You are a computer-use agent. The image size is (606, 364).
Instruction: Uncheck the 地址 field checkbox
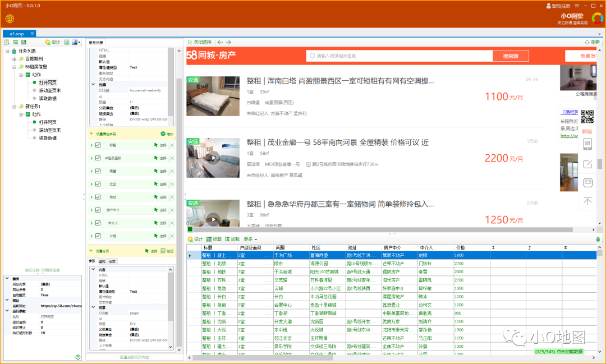point(98,197)
